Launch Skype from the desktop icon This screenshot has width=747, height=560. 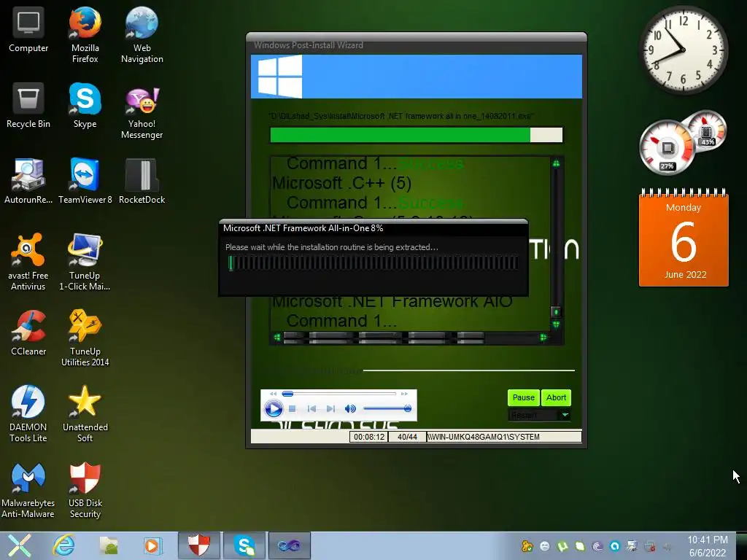pos(85,106)
